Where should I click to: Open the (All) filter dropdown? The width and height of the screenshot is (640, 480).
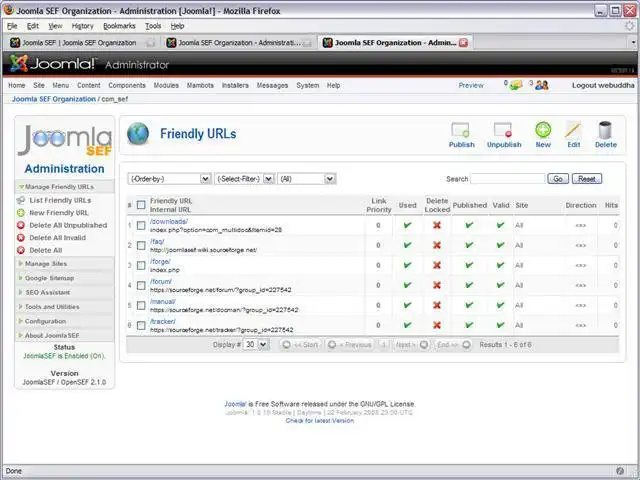(x=307, y=179)
